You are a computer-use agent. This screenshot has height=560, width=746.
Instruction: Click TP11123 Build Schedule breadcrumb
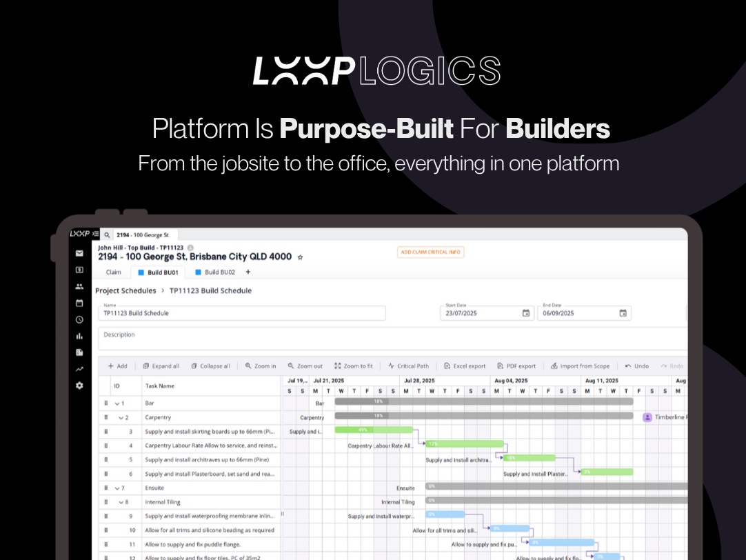[210, 291]
